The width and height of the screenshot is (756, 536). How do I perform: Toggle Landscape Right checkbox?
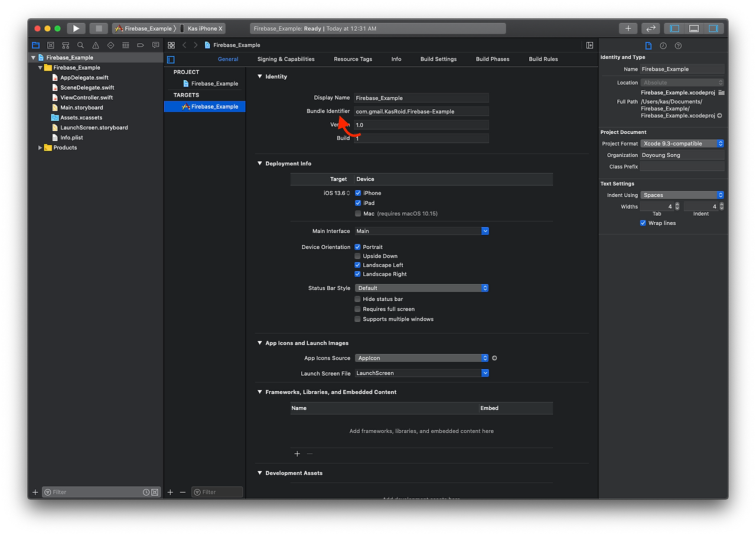(x=357, y=274)
